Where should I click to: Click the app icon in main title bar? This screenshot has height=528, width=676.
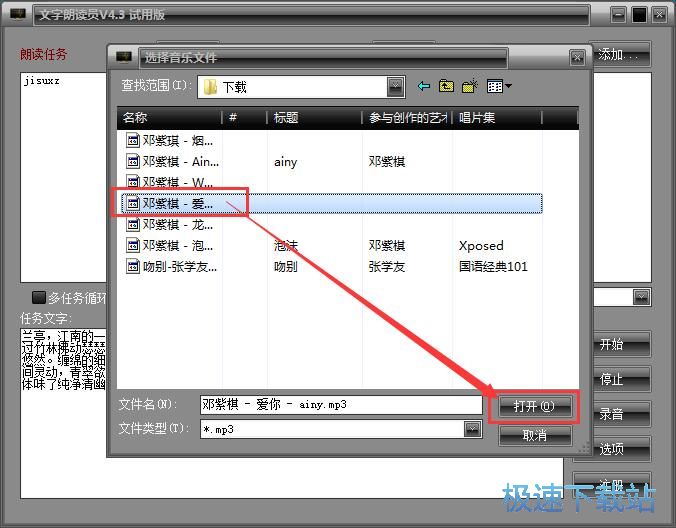[18, 14]
